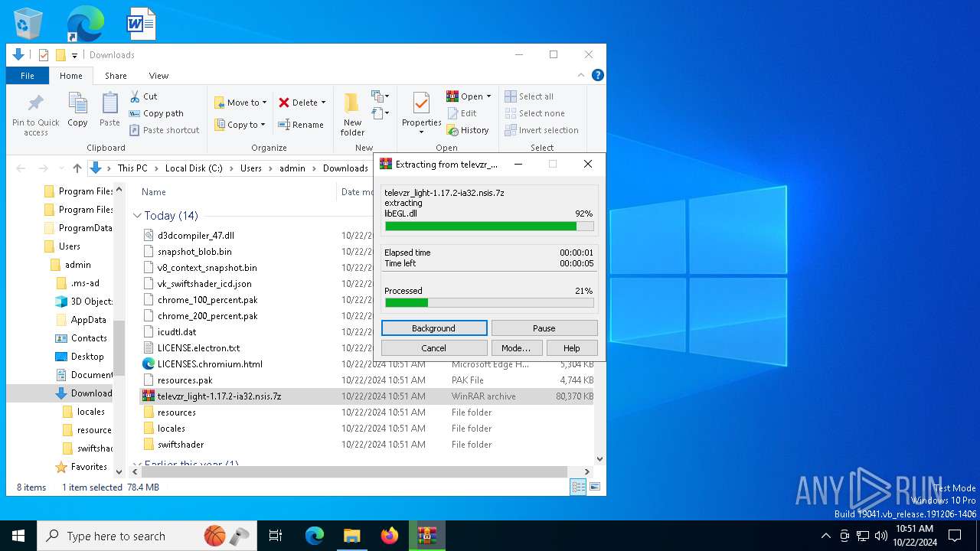Screen dimensions: 980x551
Task: Rename the selected file via ribbon
Action: [x=300, y=125]
